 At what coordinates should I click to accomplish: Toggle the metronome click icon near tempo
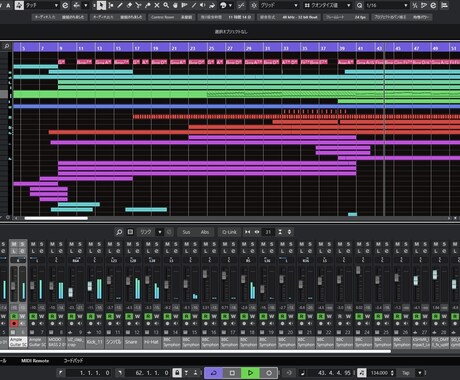click(x=361, y=373)
